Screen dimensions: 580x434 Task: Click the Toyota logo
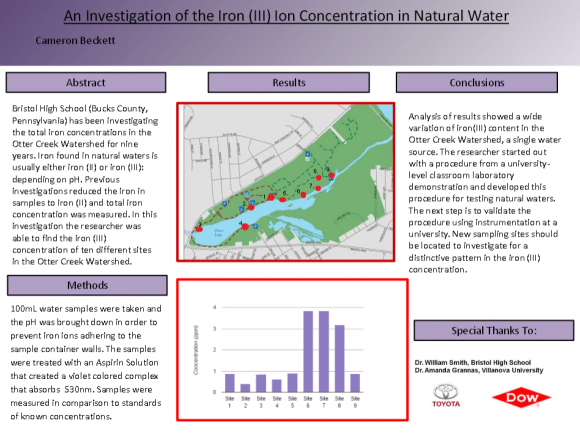pos(446,396)
